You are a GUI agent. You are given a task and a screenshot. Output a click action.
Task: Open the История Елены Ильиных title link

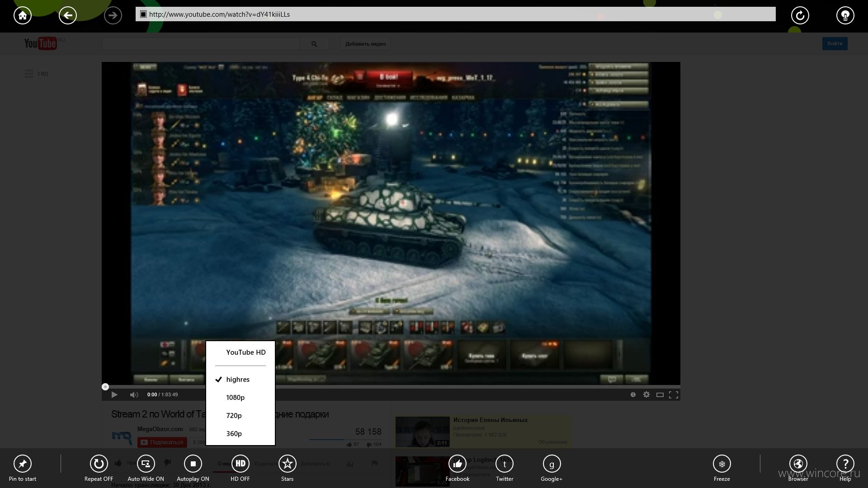coord(491,420)
